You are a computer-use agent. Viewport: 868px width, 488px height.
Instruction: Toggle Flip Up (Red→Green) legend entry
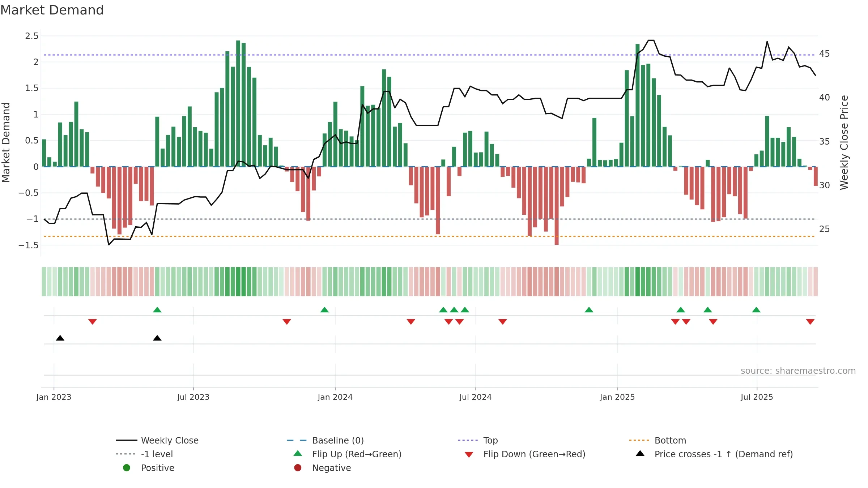(x=347, y=454)
